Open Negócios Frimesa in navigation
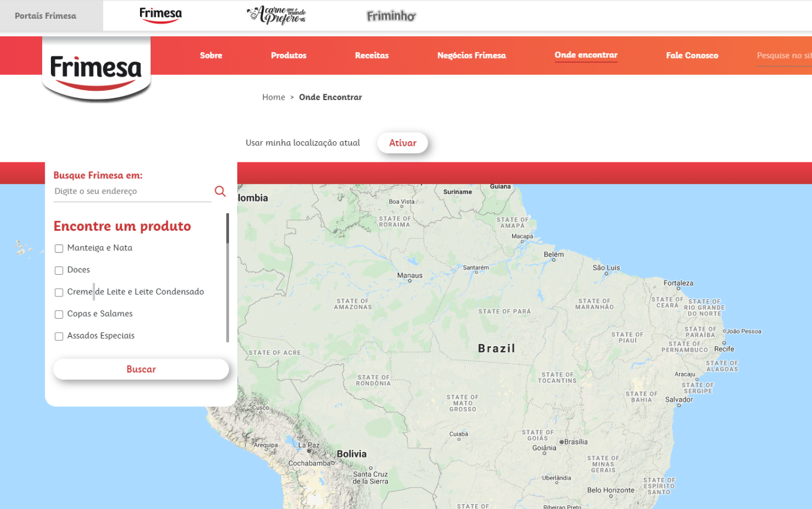812x509 pixels. pyautogui.click(x=471, y=56)
